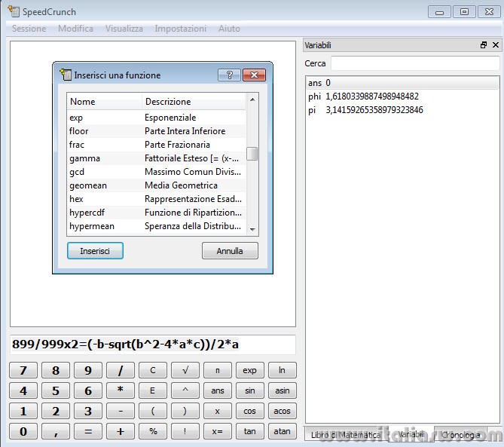This screenshot has height=447, width=504.
Task: Click the atan keypad button
Action: (283, 431)
